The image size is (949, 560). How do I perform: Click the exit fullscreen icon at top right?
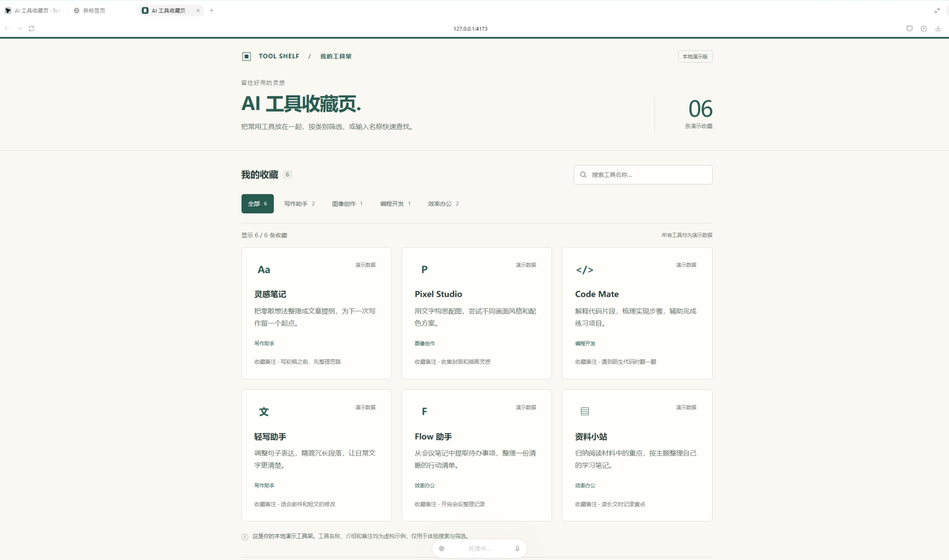937,10
